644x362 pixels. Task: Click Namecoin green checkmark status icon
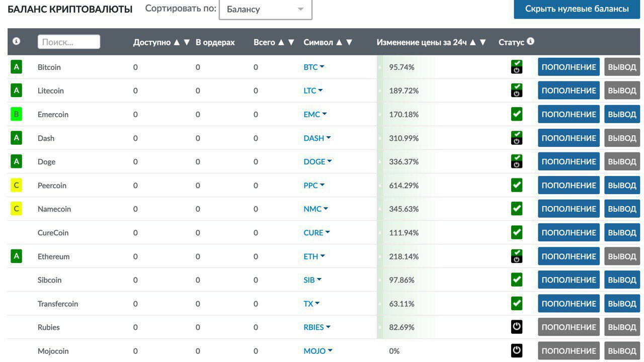tap(517, 209)
